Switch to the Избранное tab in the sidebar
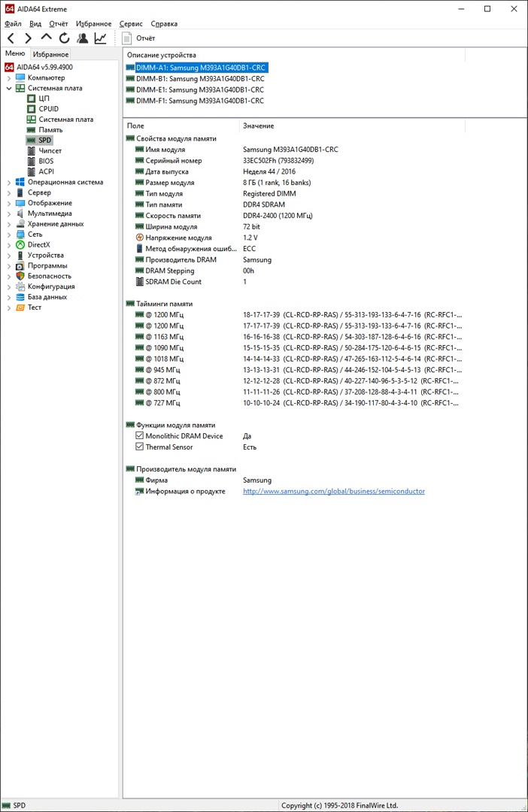The image size is (528, 812). pos(50,54)
